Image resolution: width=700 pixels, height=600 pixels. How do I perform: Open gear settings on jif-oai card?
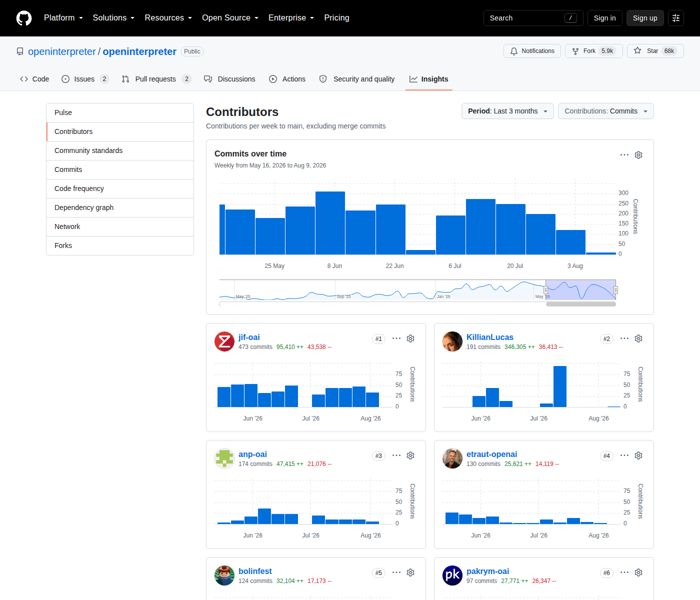pos(410,338)
